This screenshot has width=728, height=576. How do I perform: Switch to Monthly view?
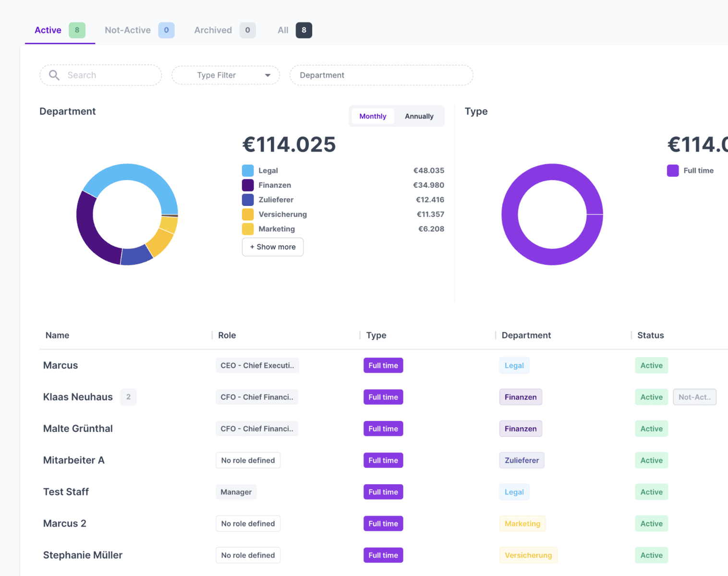373,116
